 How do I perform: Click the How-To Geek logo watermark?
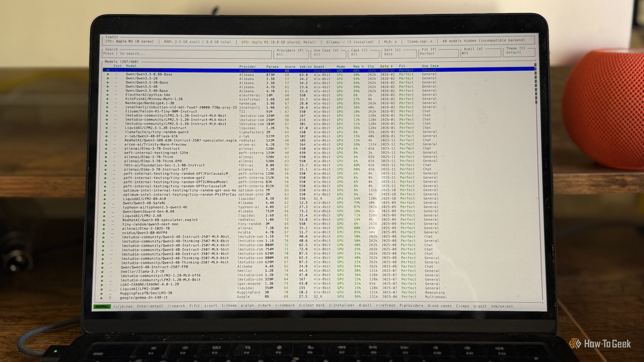pyautogui.click(x=600, y=344)
